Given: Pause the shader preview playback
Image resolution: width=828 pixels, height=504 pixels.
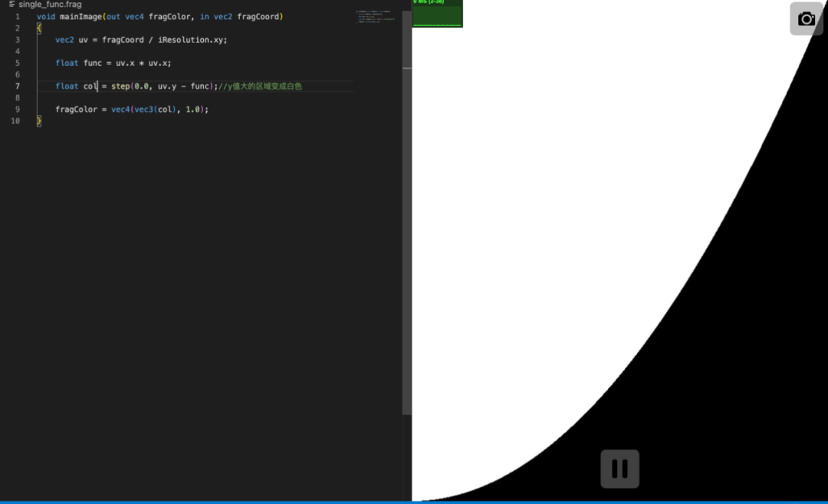Looking at the screenshot, I should [619, 469].
